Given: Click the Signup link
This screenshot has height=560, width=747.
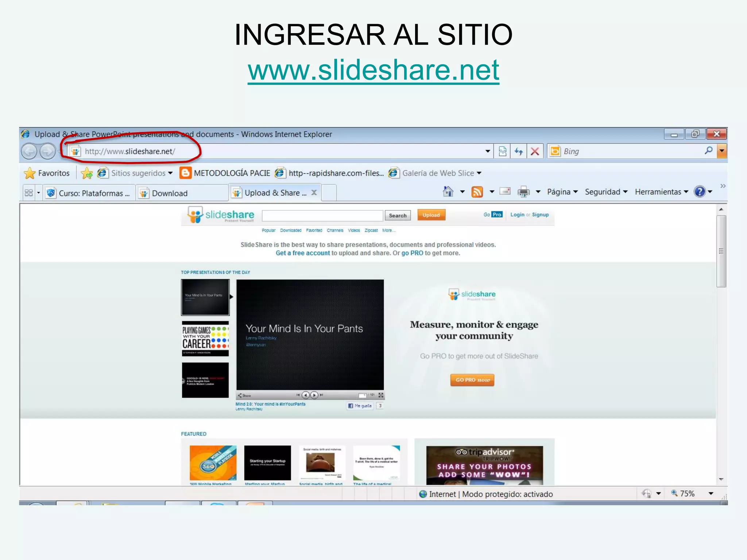Looking at the screenshot, I should [x=540, y=214].
